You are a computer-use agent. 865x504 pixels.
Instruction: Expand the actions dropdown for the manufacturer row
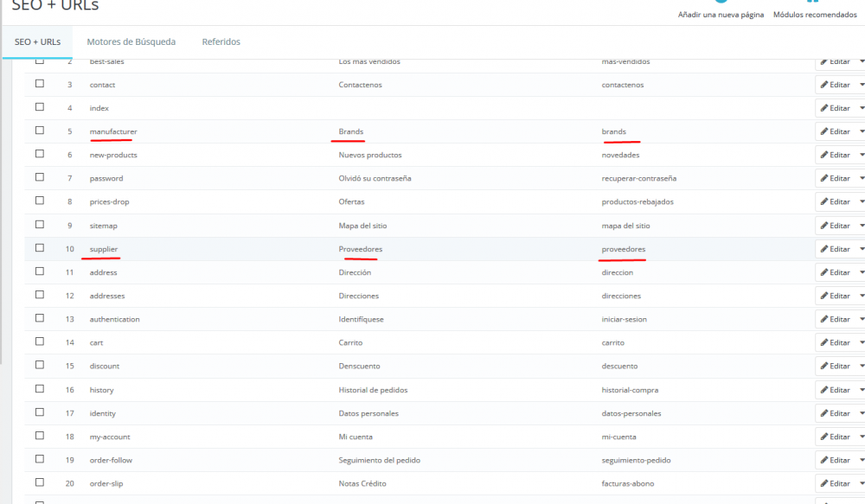point(862,131)
